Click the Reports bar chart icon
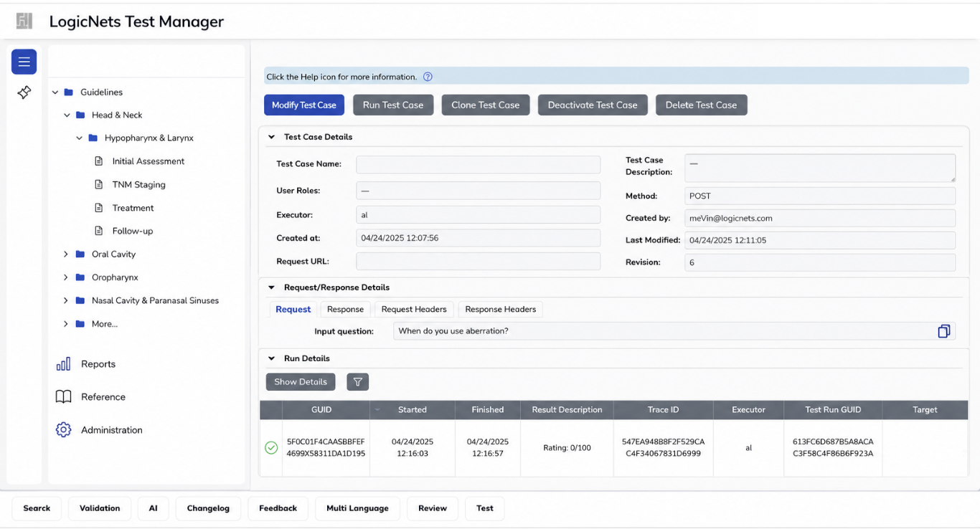The width and height of the screenshot is (980, 529). point(63,364)
